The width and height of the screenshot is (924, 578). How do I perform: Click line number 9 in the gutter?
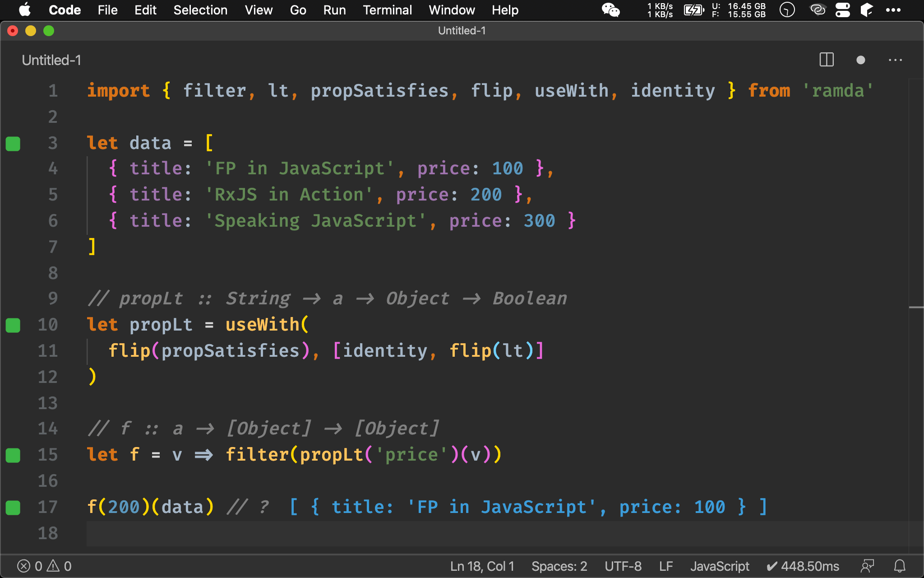(53, 298)
